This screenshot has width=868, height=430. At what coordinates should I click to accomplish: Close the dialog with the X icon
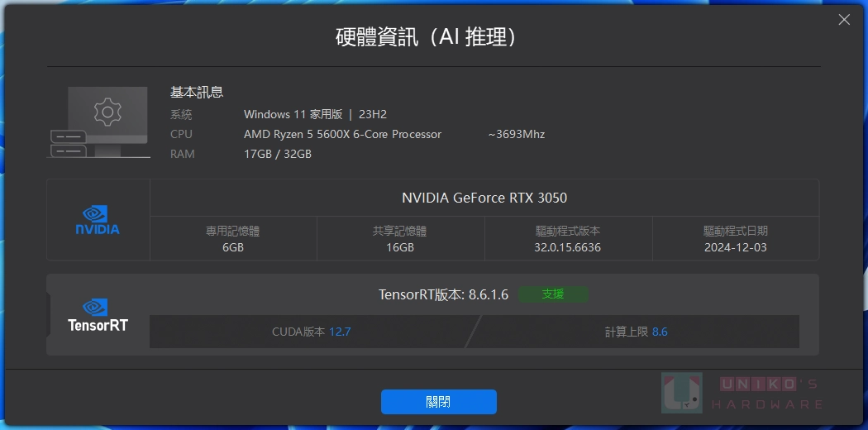coord(844,20)
